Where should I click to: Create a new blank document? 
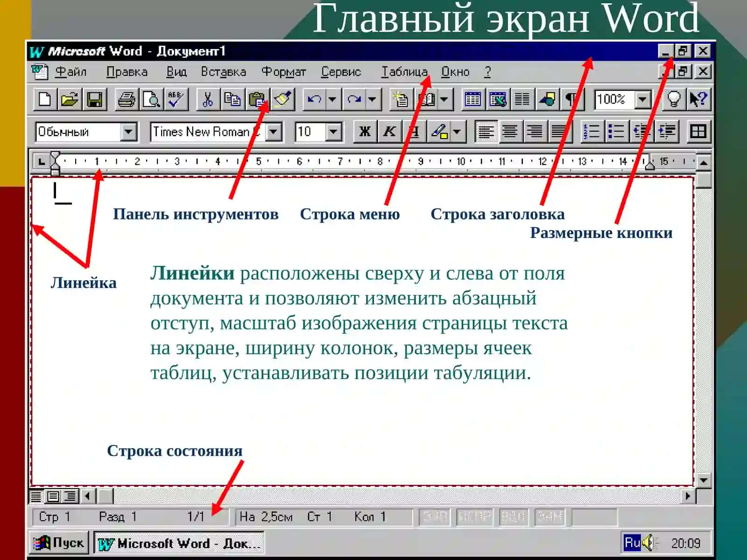pos(45,99)
